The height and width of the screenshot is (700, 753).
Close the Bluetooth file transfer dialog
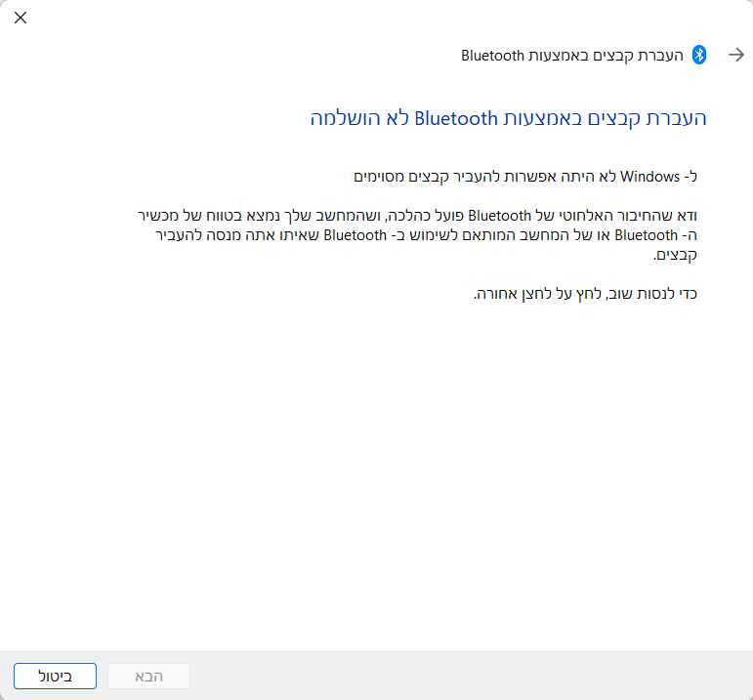[x=21, y=18]
